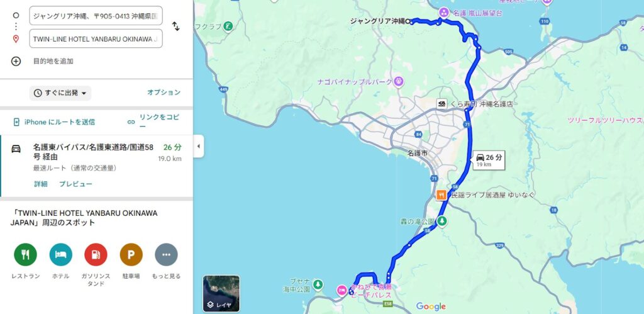The image size is (644, 314).
Task: Open the もっと見る more categories icon
Action: (x=166, y=255)
